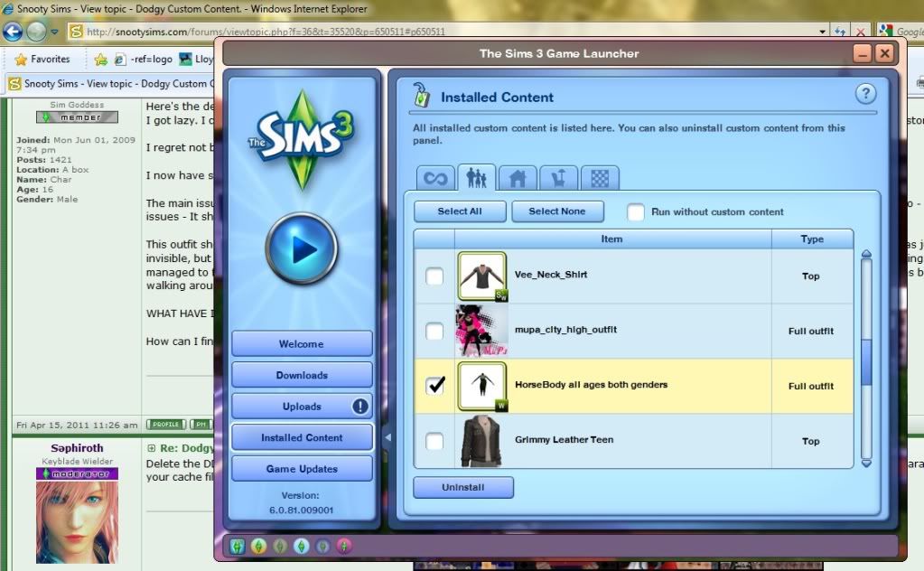924x571 pixels.
Task: Select the Snooty Sims browser tab
Action: [112, 84]
